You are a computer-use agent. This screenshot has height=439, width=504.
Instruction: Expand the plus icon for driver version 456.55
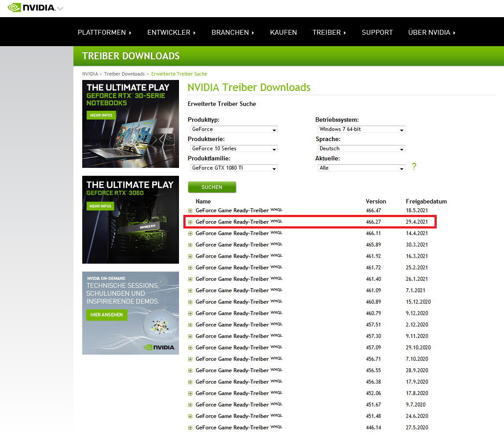[190, 370]
